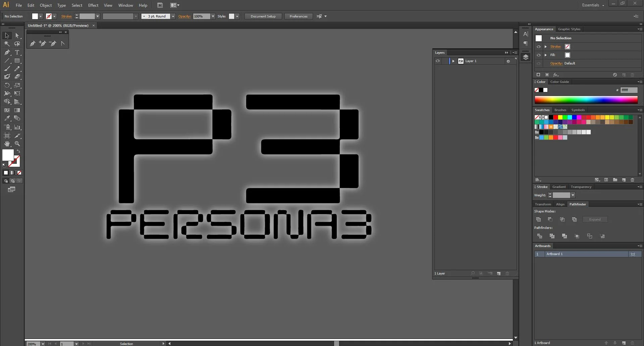Select the Rotate tool
Image resolution: width=644 pixels, height=346 pixels.
point(7,85)
